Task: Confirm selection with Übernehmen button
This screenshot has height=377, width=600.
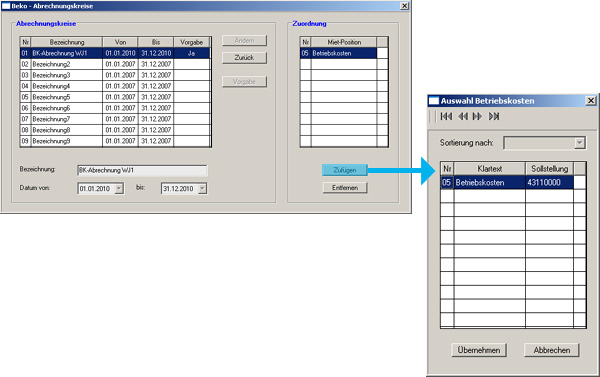Action: click(x=479, y=350)
